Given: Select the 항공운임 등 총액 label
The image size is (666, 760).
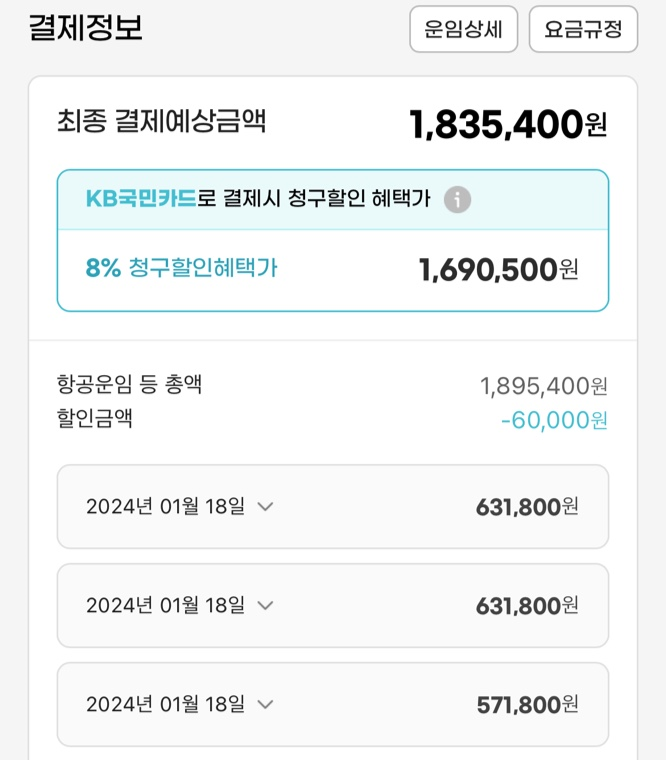Looking at the screenshot, I should (130, 384).
